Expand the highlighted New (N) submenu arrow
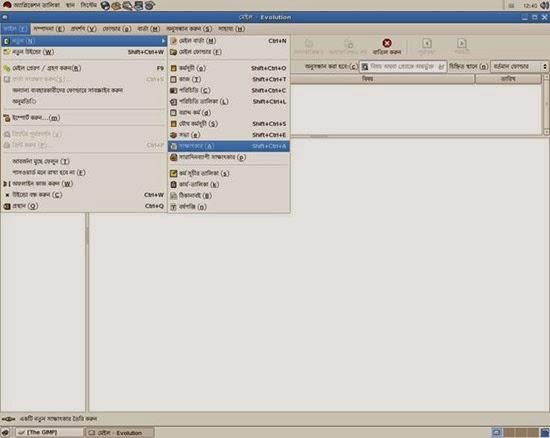This screenshot has width=550, height=438. (x=163, y=41)
